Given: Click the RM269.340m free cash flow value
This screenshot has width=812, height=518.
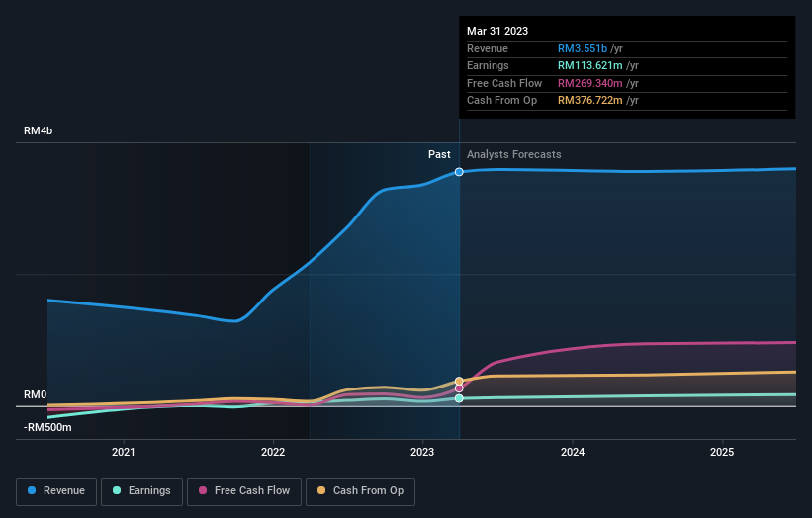Looking at the screenshot, I should pyautogui.click(x=589, y=83).
